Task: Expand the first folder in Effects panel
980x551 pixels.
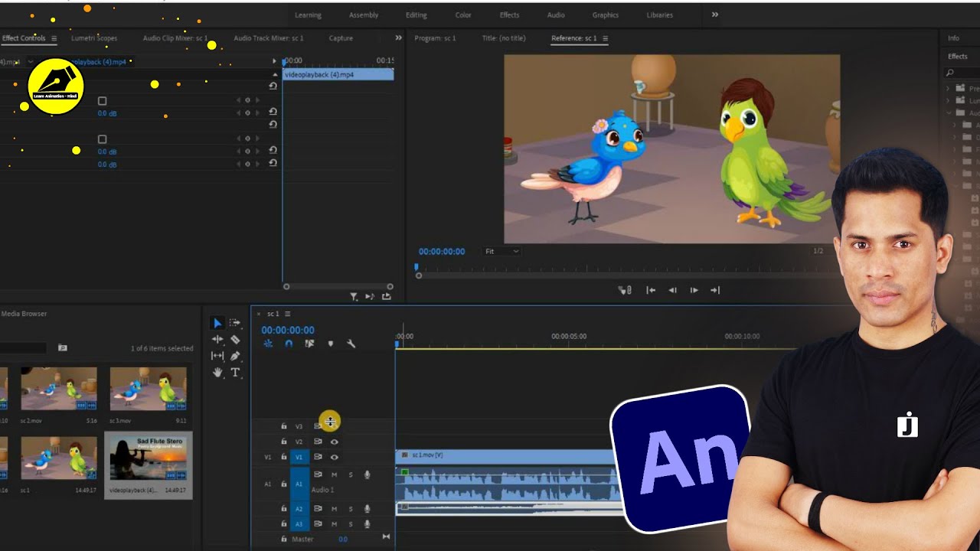Action: click(948, 89)
